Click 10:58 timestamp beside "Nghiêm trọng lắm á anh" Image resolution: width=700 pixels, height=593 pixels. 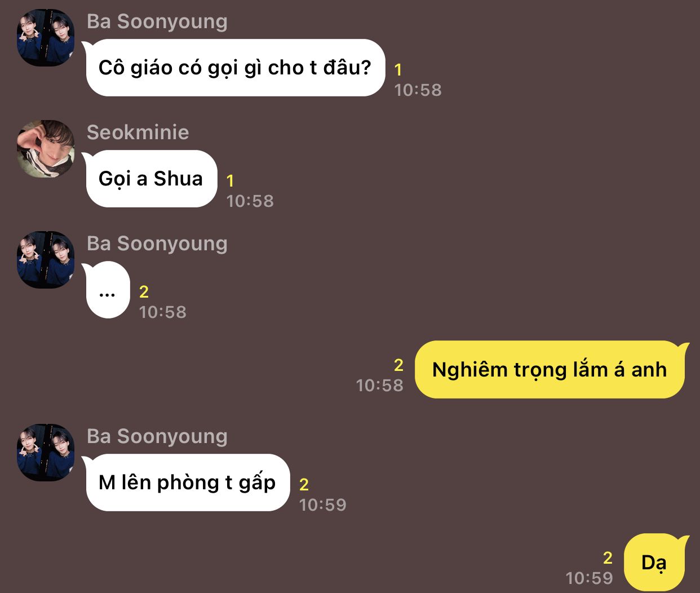(380, 386)
